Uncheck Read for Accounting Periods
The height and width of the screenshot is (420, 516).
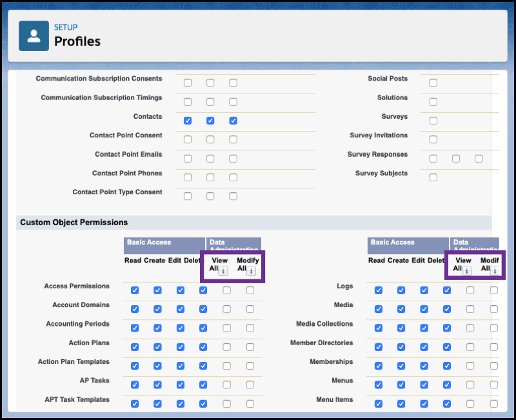(135, 328)
